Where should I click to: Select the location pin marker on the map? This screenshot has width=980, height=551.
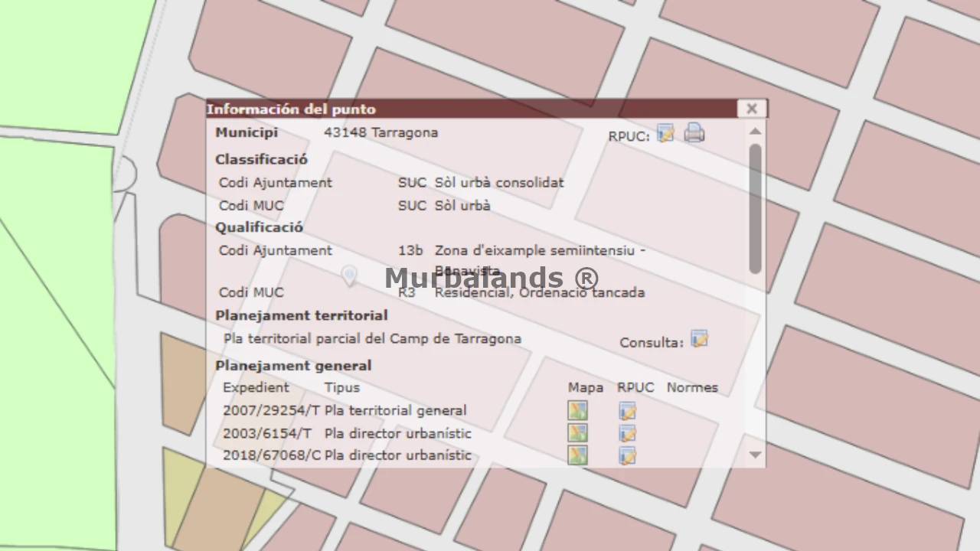tap(349, 275)
